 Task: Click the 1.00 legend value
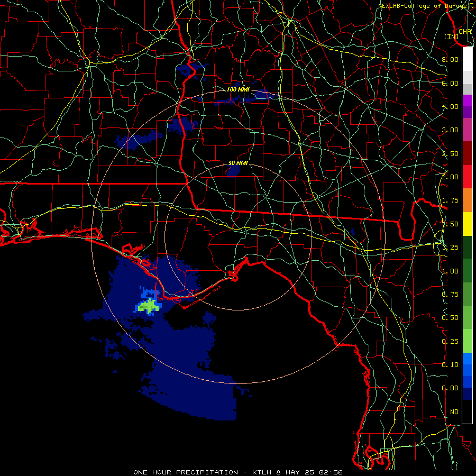coord(450,271)
